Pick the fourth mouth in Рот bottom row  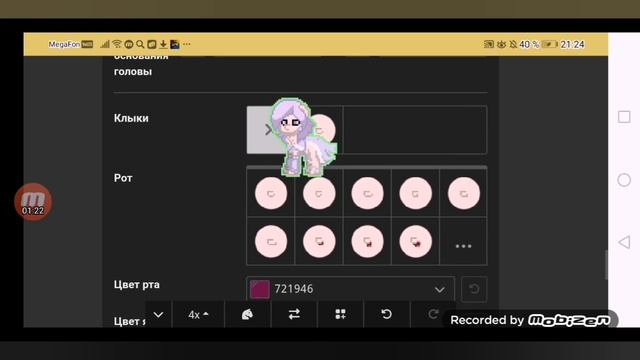pyautogui.click(x=416, y=242)
